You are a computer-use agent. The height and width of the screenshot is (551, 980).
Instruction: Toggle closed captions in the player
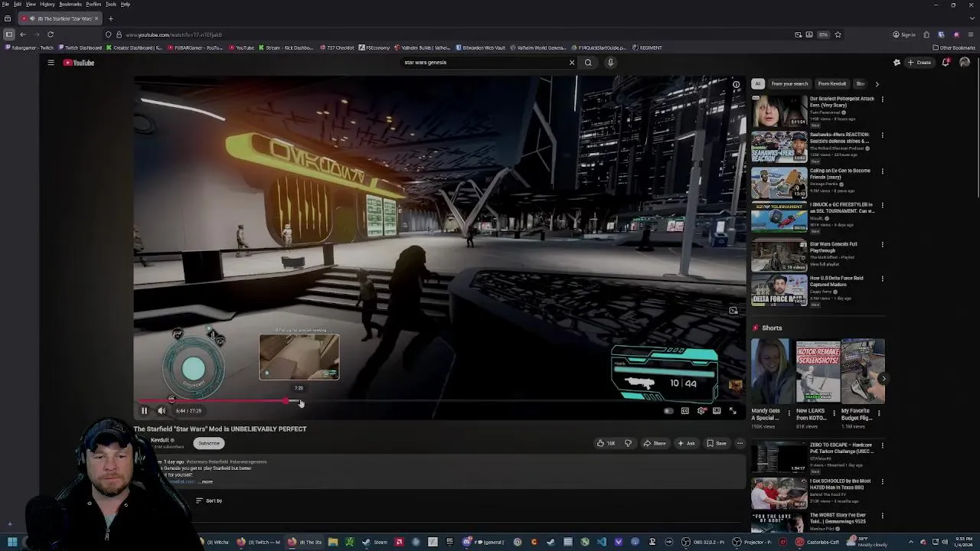685,411
